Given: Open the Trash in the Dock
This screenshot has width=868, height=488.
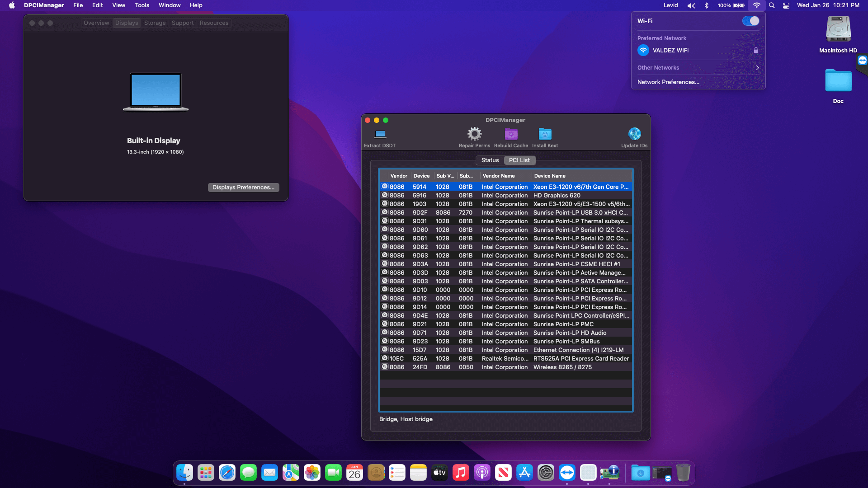Looking at the screenshot, I should click(x=683, y=473).
